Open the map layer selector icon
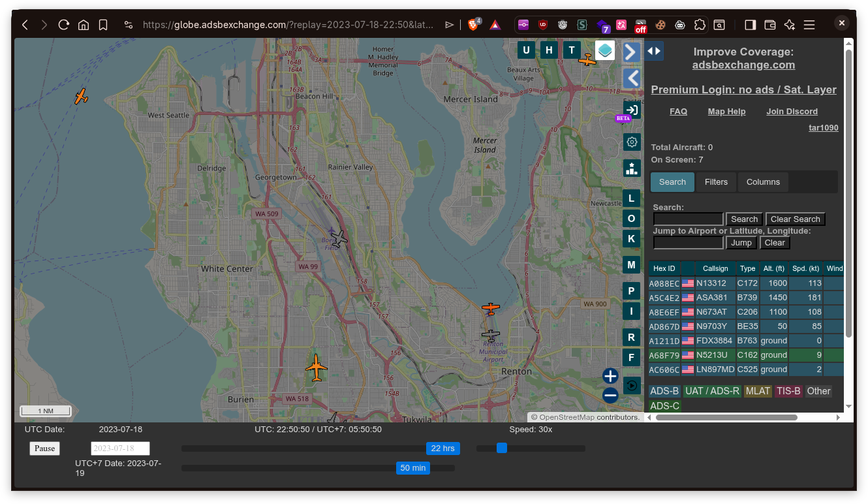868x504 pixels. 605,50
